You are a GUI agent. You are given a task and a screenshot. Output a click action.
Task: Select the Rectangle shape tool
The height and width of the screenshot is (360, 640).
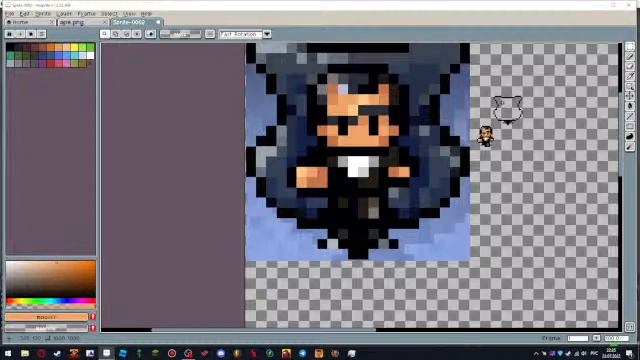click(x=630, y=126)
